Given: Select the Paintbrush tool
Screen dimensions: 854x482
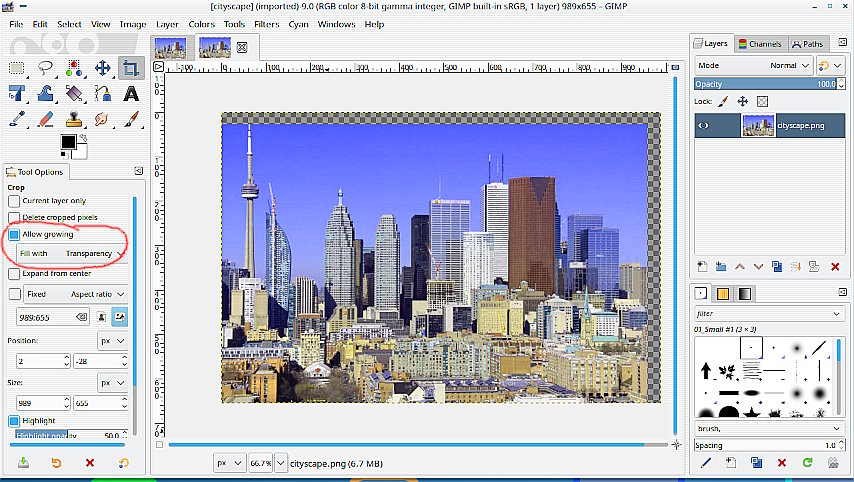Looking at the screenshot, I should coord(131,119).
